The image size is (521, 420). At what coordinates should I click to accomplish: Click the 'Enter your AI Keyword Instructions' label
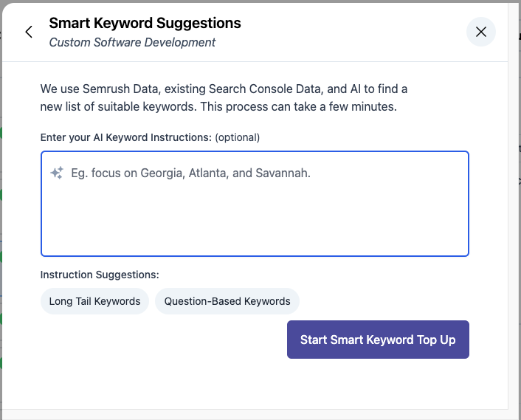click(125, 137)
